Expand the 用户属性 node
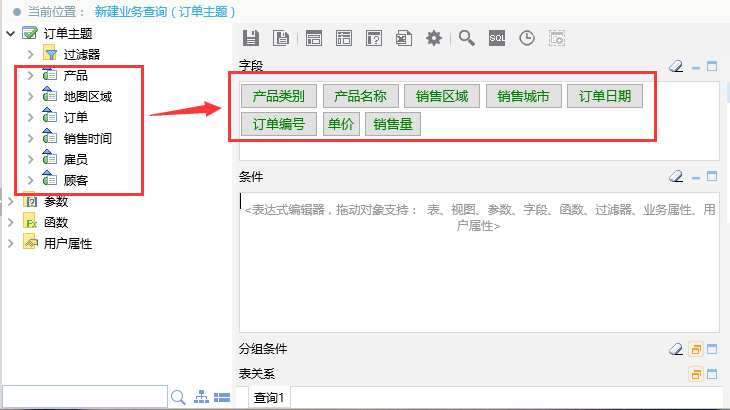This screenshot has height=410, width=730. pyautogui.click(x=11, y=243)
